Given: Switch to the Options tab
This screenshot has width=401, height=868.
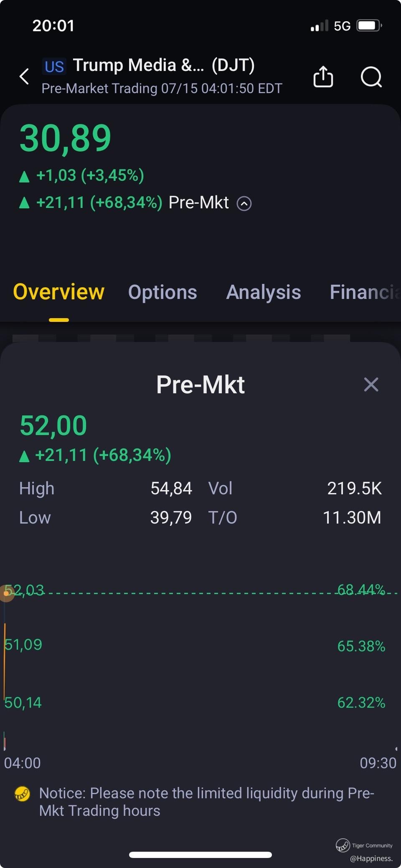Looking at the screenshot, I should point(162,292).
